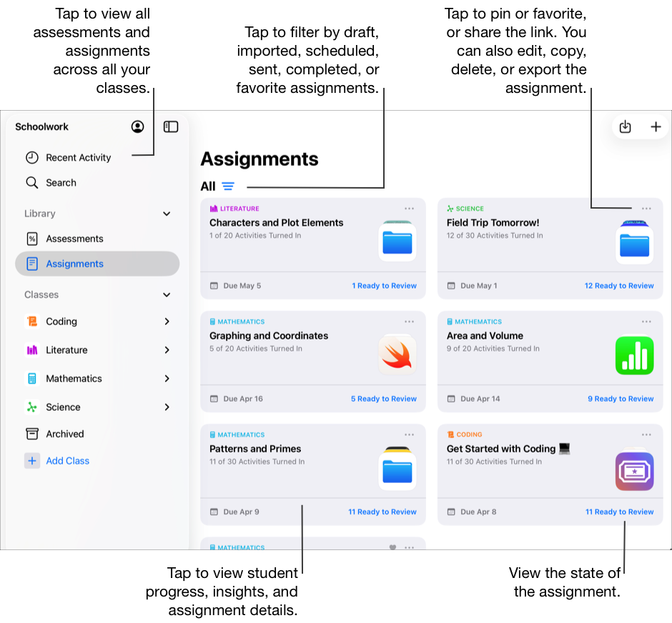Open Recent Activity from the sidebar
672x623 pixels.
click(76, 157)
